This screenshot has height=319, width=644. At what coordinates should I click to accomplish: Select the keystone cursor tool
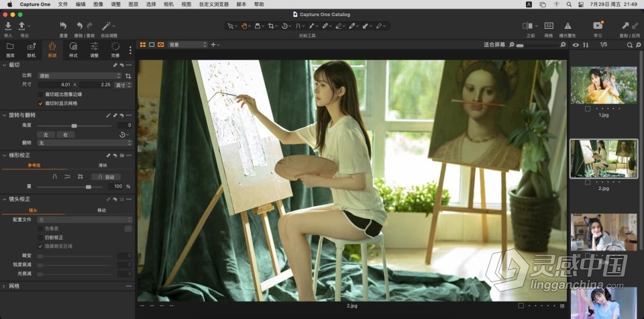(x=297, y=26)
